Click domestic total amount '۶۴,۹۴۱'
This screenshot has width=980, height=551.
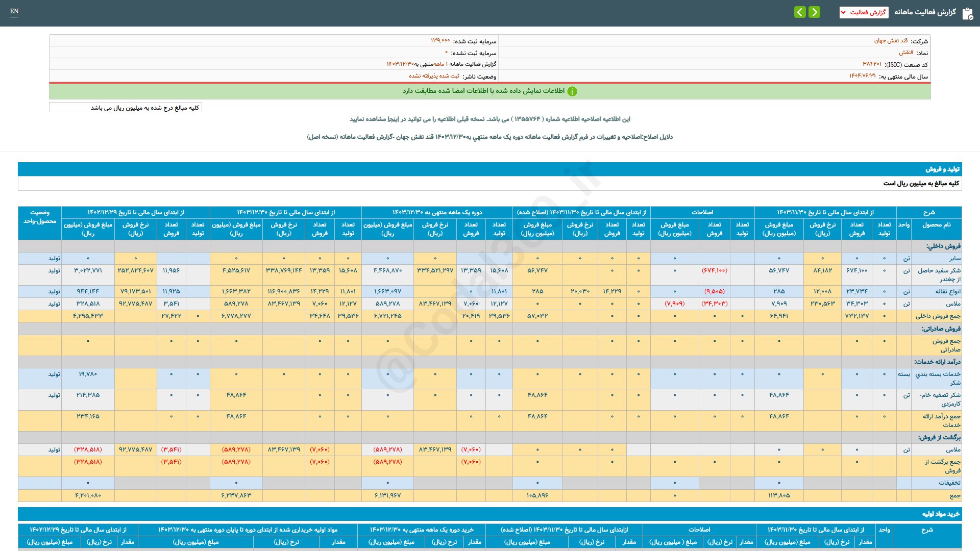(779, 316)
